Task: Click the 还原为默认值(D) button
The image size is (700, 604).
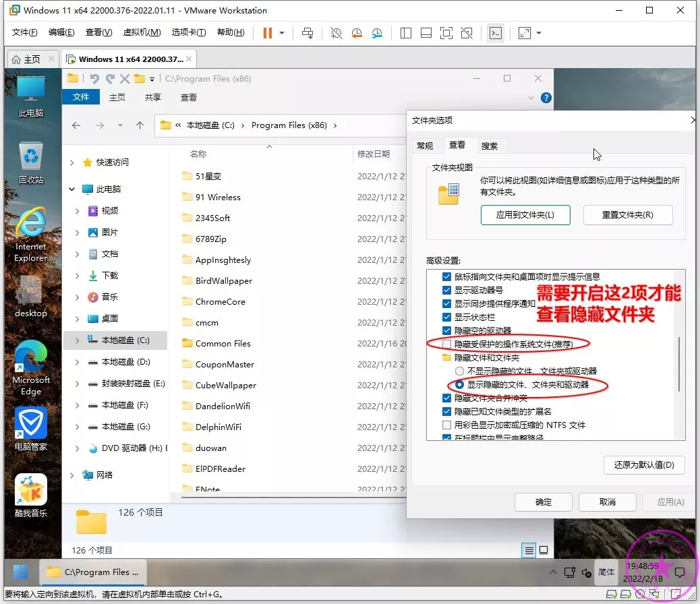Action: (644, 465)
